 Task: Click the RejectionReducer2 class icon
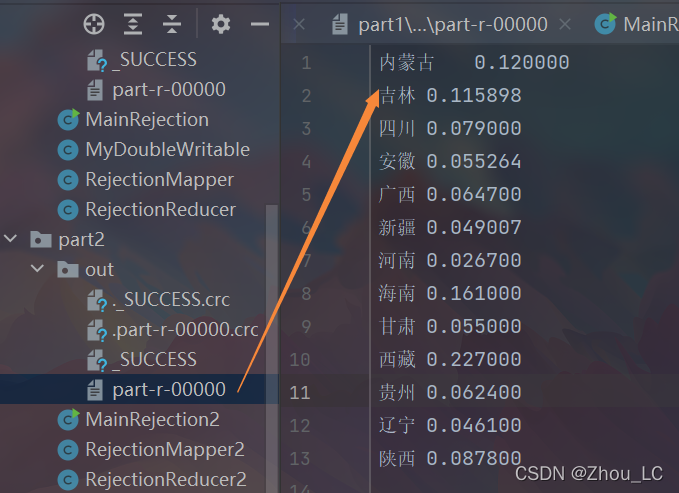[x=68, y=480]
